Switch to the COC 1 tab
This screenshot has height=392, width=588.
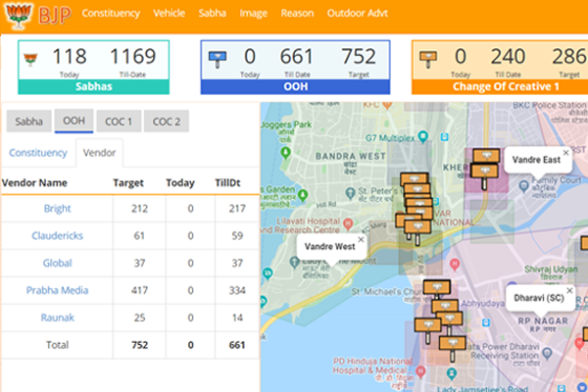tap(119, 122)
